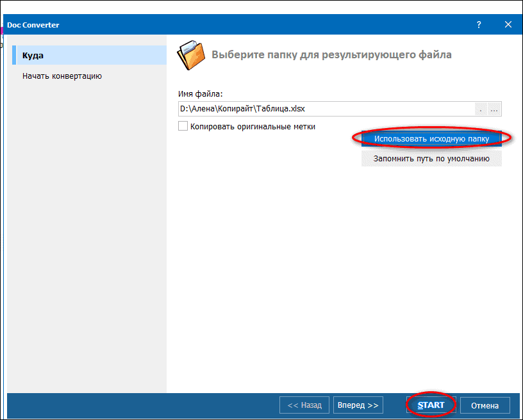Close the Doc Converter dialog
Screen dimensions: 523x420
point(508,24)
